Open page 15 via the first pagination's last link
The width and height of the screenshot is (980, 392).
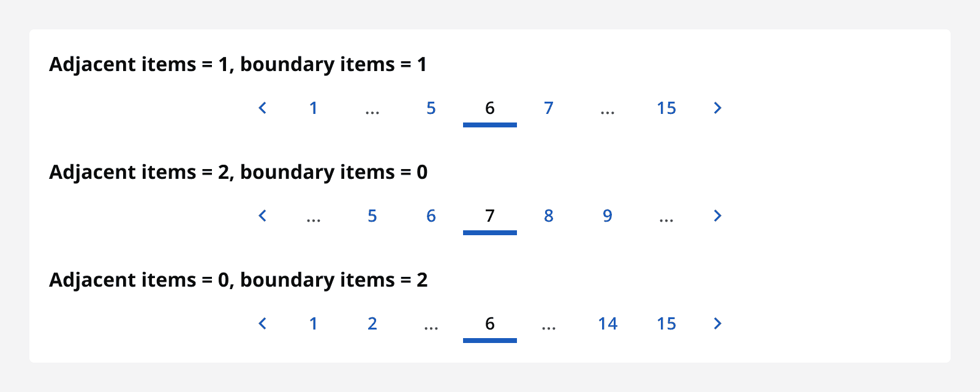666,108
